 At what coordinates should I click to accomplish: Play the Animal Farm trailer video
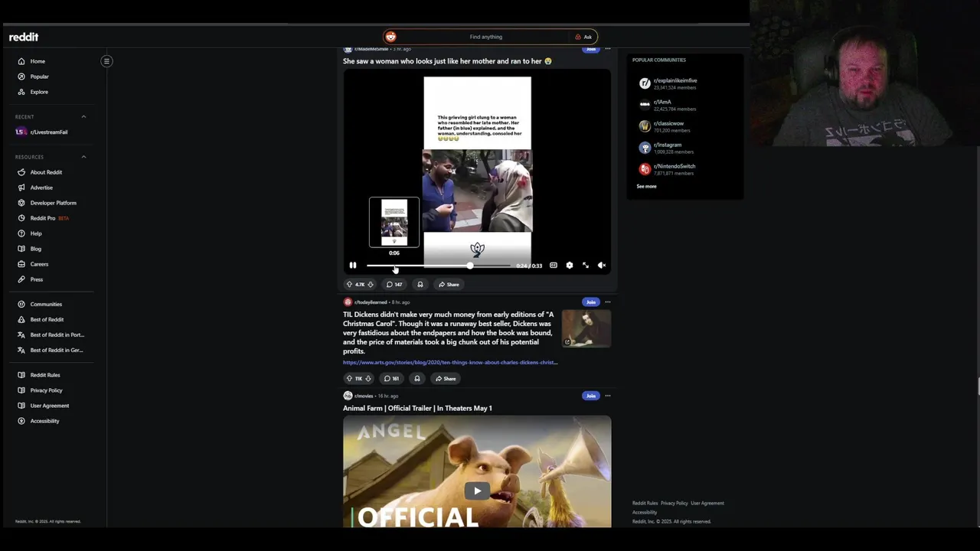pos(477,491)
